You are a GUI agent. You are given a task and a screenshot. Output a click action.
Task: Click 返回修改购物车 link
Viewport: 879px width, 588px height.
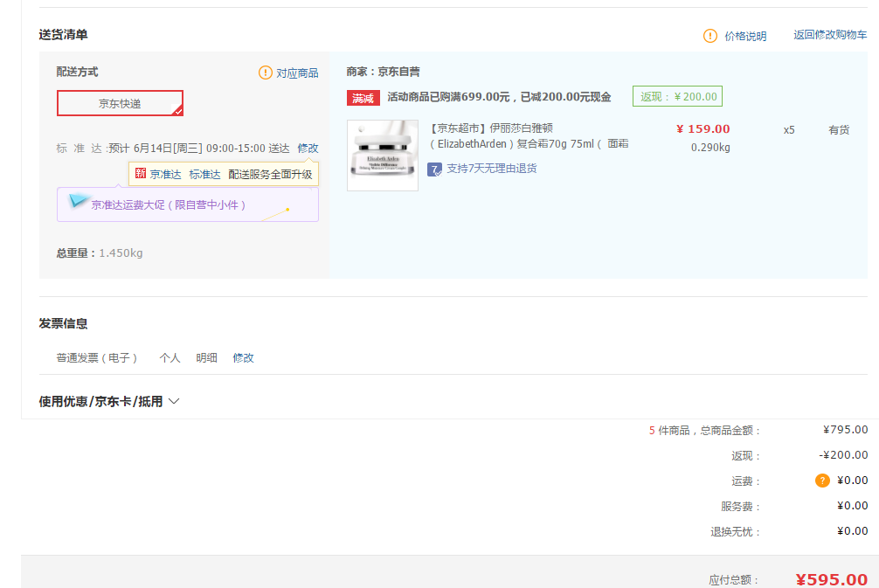tap(830, 35)
